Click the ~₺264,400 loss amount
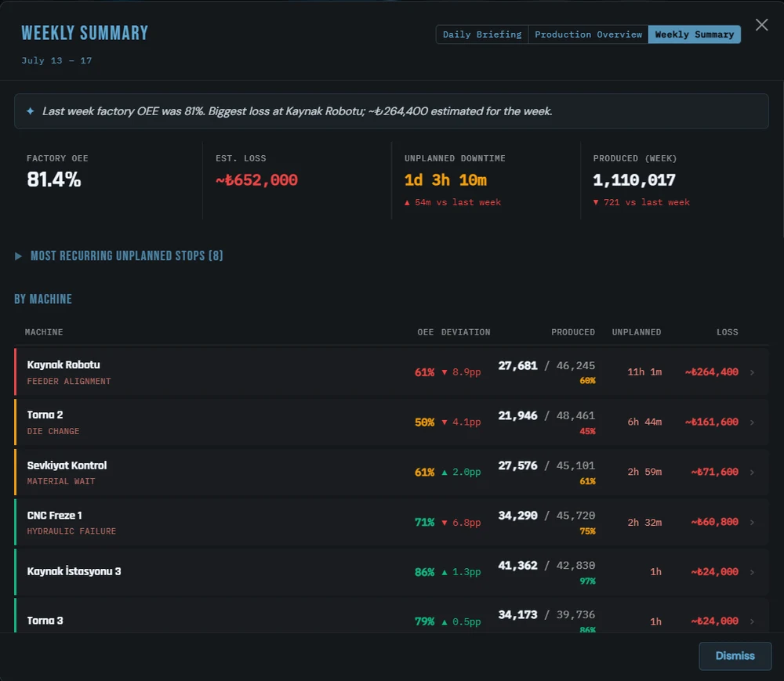This screenshot has width=784, height=681. [x=712, y=371]
